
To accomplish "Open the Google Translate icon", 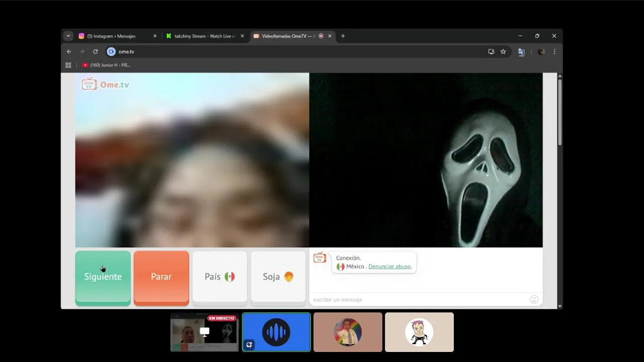I will coord(521,52).
